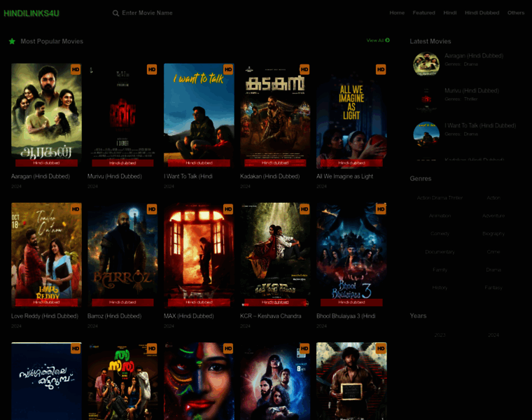Open the neon face painted poster
The image size is (532, 420).
[x=199, y=381]
